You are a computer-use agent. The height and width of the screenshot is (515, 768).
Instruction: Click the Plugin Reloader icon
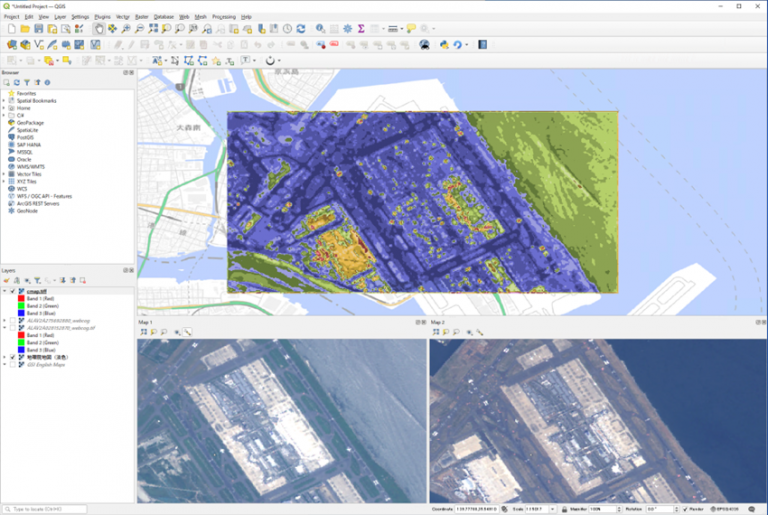click(457, 45)
